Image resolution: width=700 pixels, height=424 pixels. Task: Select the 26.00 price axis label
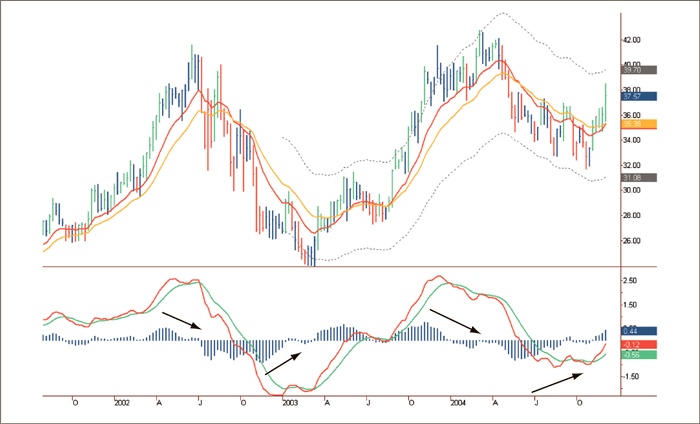(632, 241)
